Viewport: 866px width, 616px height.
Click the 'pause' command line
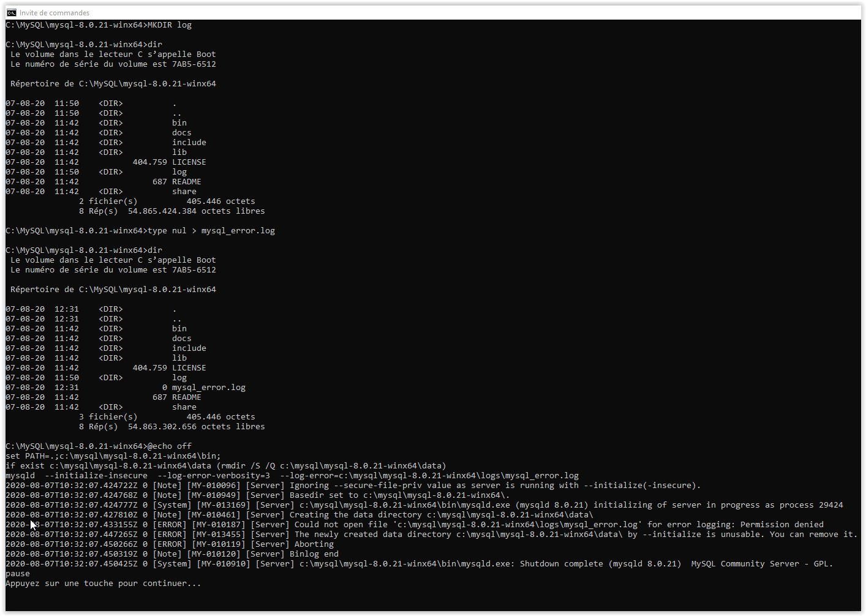(18, 574)
